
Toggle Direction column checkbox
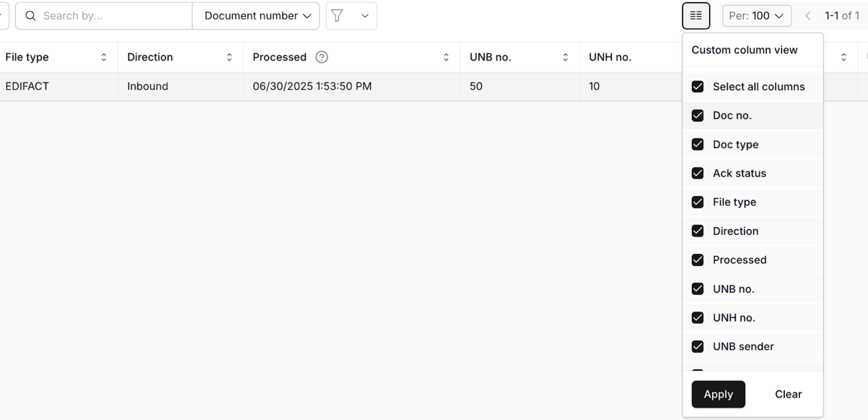tap(697, 231)
